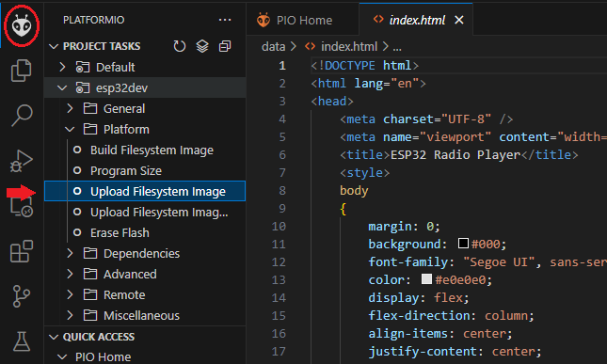Screen dimensions: 607x364
Task: Run Build Filesystem Image task
Action: (x=145, y=150)
